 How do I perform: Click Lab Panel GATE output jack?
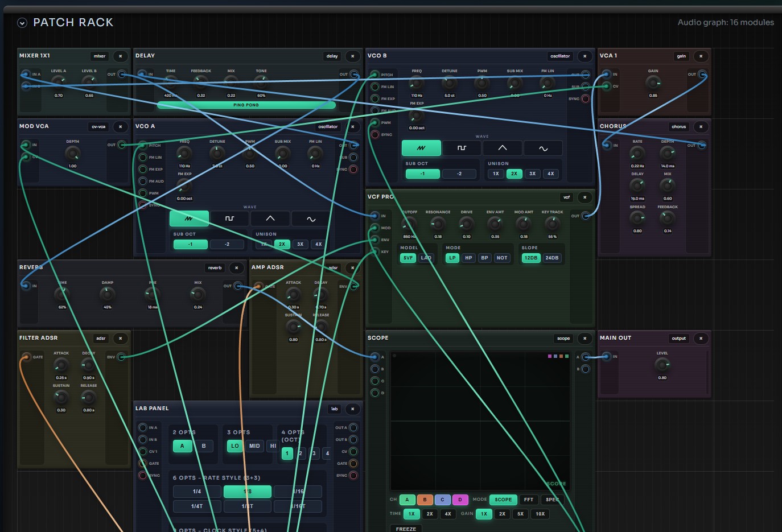353,464
